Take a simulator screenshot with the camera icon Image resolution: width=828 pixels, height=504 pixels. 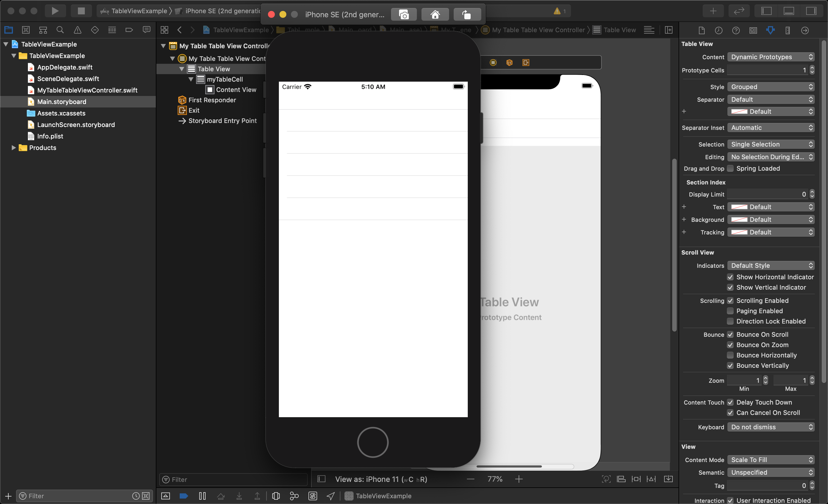point(404,14)
